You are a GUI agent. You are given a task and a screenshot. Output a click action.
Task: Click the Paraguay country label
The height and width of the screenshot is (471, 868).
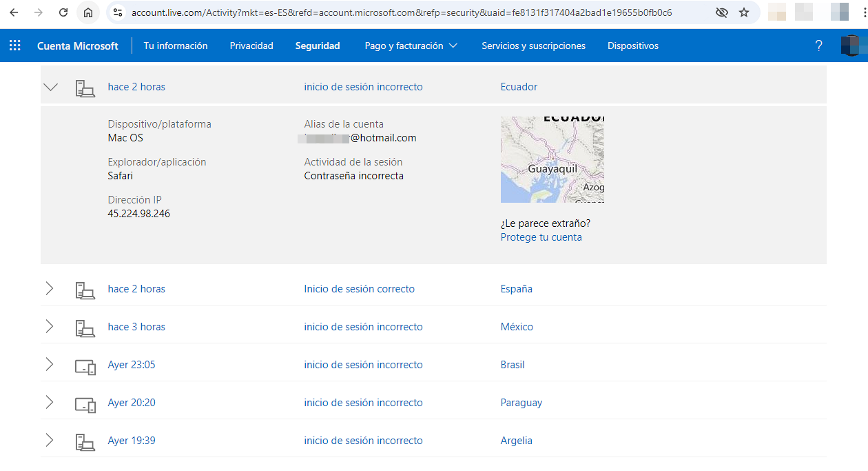coord(521,403)
